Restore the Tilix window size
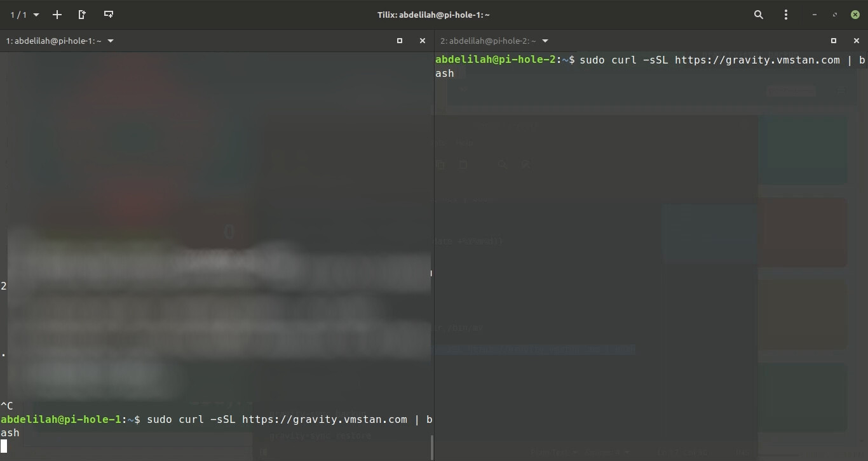The image size is (868, 461). 835,15
